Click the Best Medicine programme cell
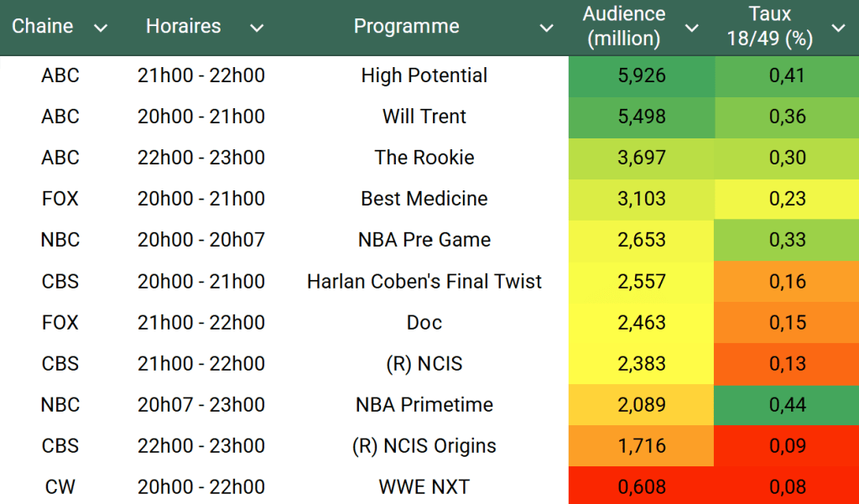 coord(424,199)
